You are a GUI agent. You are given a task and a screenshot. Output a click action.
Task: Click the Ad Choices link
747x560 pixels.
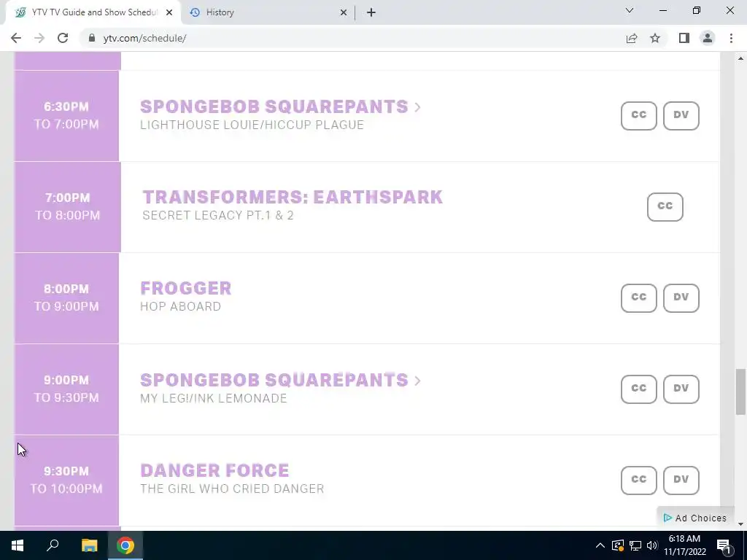[x=695, y=518]
